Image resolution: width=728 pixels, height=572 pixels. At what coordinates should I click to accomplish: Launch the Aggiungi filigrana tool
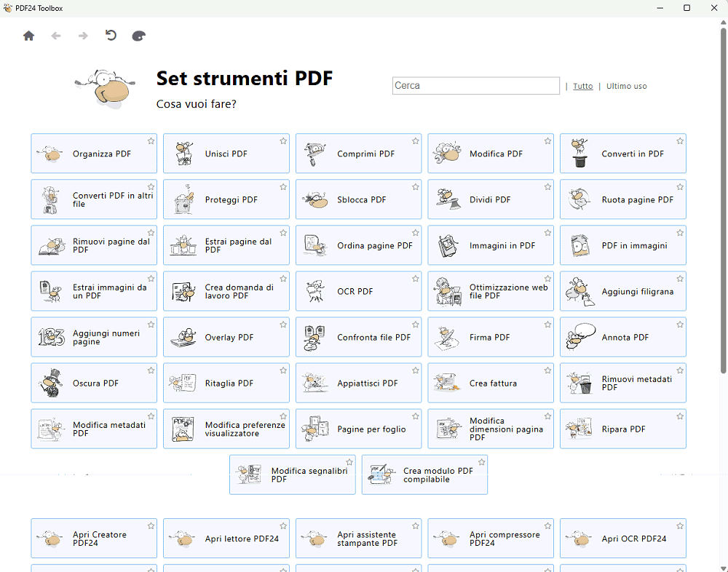click(x=623, y=292)
